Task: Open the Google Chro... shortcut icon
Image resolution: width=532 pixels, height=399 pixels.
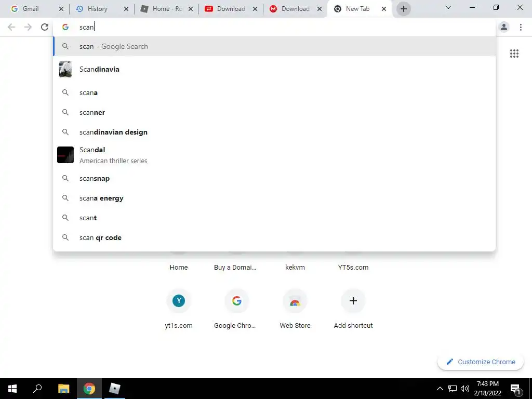Action: (237, 301)
